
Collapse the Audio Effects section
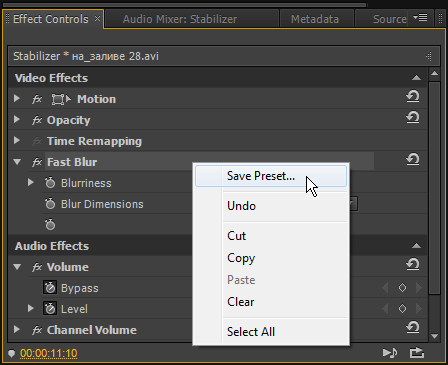(416, 246)
